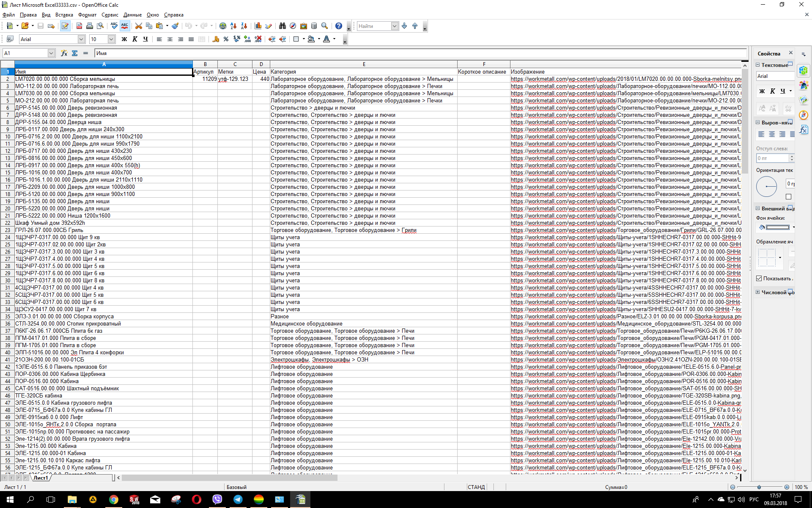
Task: Open the Данные menu
Action: (133, 15)
